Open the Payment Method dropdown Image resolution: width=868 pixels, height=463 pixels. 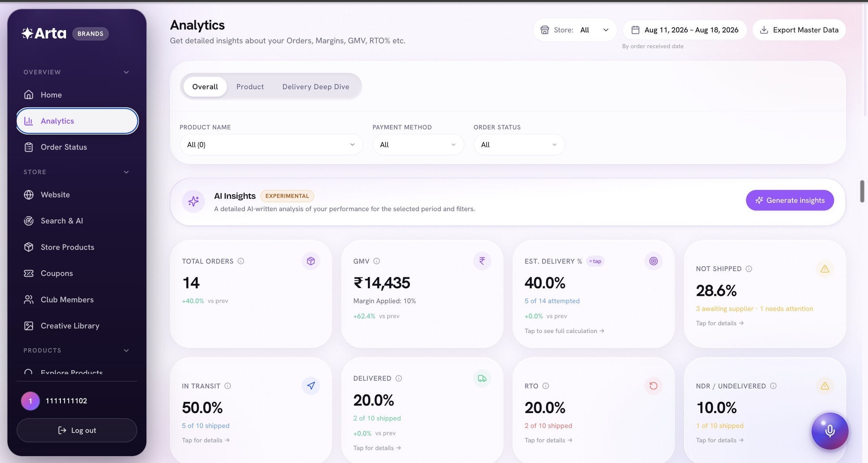pyautogui.click(x=418, y=144)
